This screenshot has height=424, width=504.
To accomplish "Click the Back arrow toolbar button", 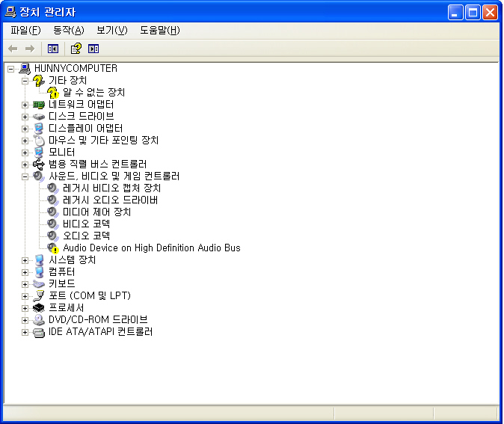I will tap(13, 49).
